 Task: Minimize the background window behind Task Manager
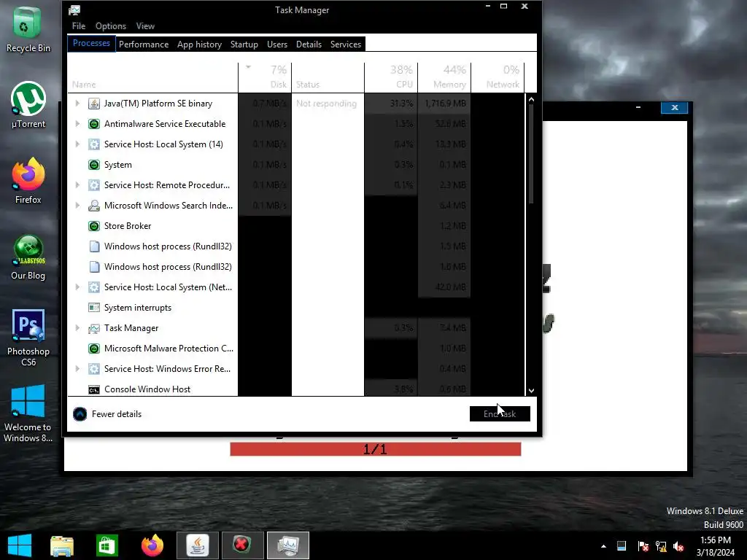pos(638,108)
